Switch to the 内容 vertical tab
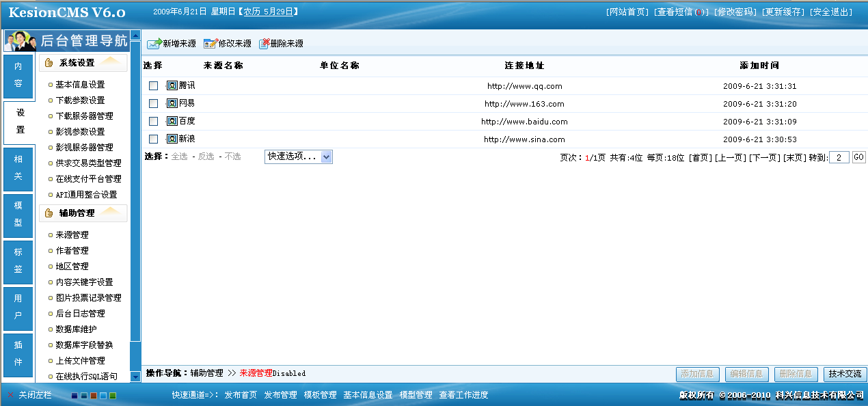This screenshot has width=868, height=406. click(18, 75)
